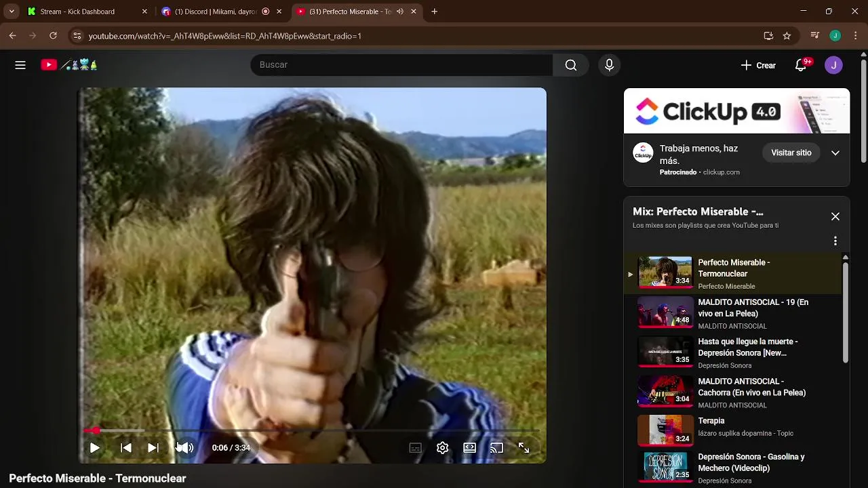Play MALDITO ANTISOCIAL - 19 from the mix
Screen dimensions: 868x488
(732, 313)
